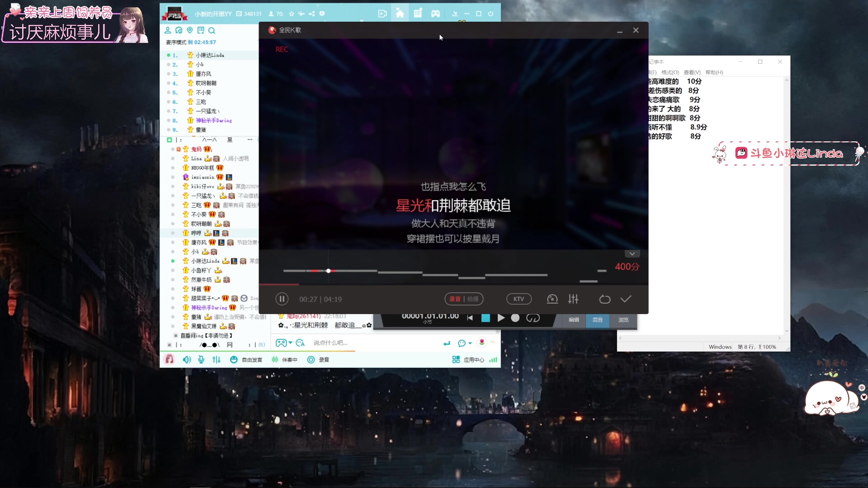Toggle the loop transport button
The height and width of the screenshot is (488, 868).
533,318
